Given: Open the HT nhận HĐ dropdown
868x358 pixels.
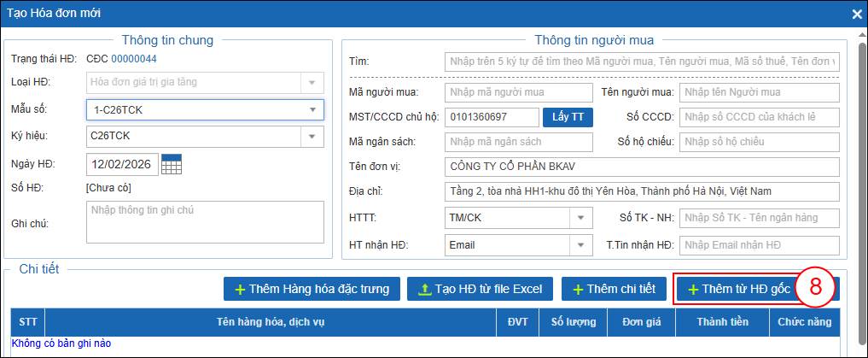Looking at the screenshot, I should tap(580, 245).
